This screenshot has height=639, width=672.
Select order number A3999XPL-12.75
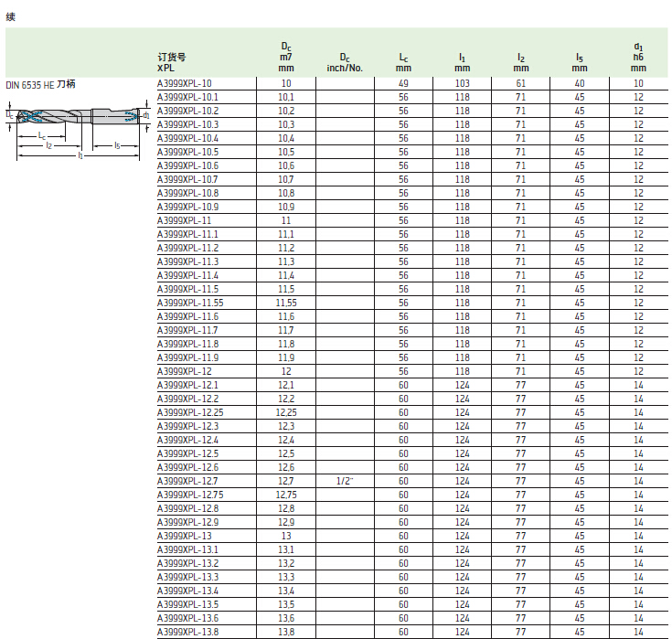[x=190, y=495]
